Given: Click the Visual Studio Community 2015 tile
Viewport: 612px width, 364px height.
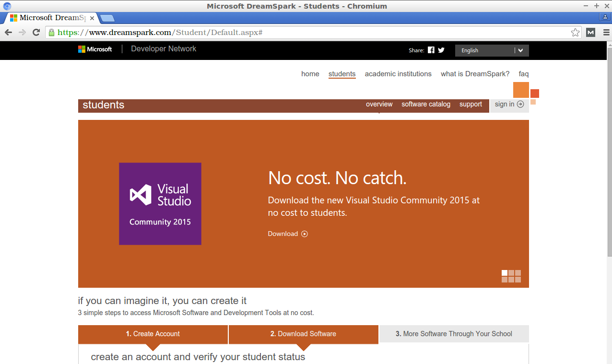Looking at the screenshot, I should [160, 204].
